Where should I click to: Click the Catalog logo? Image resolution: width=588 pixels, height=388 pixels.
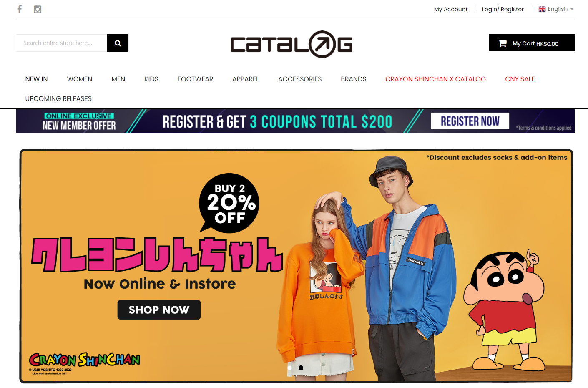click(291, 44)
